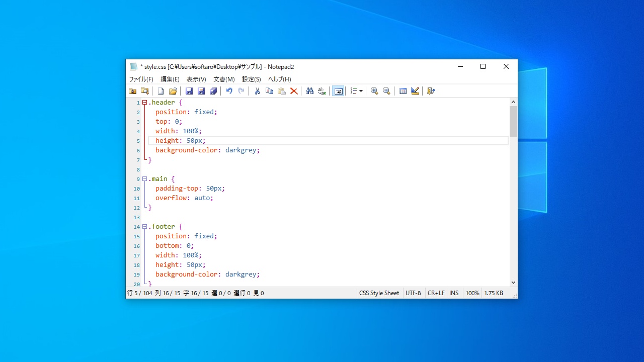Image resolution: width=644 pixels, height=362 pixels.
Task: Click the 1.75 KB file size field
Action: [494, 293]
